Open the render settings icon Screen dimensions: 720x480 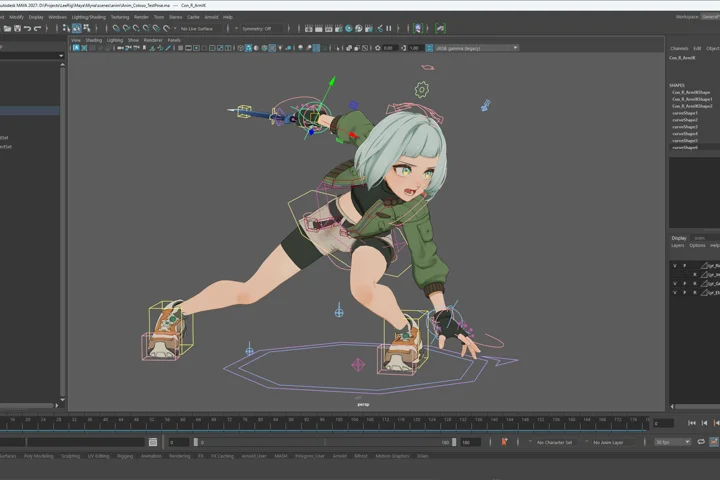coord(339,28)
